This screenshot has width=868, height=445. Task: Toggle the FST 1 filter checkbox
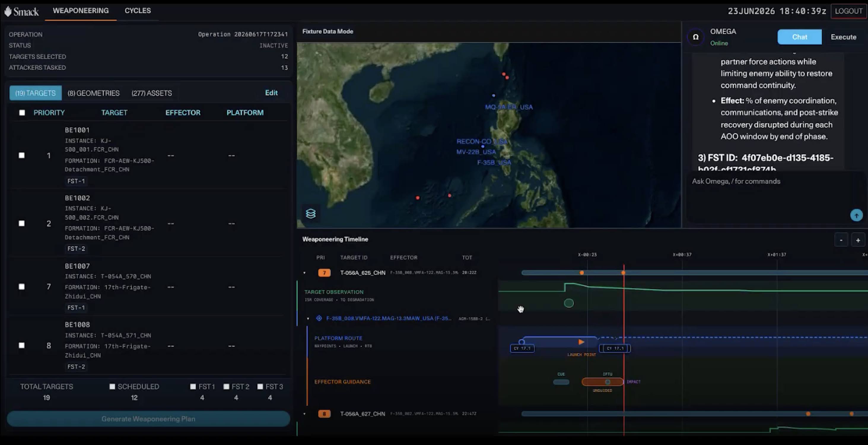click(x=193, y=386)
